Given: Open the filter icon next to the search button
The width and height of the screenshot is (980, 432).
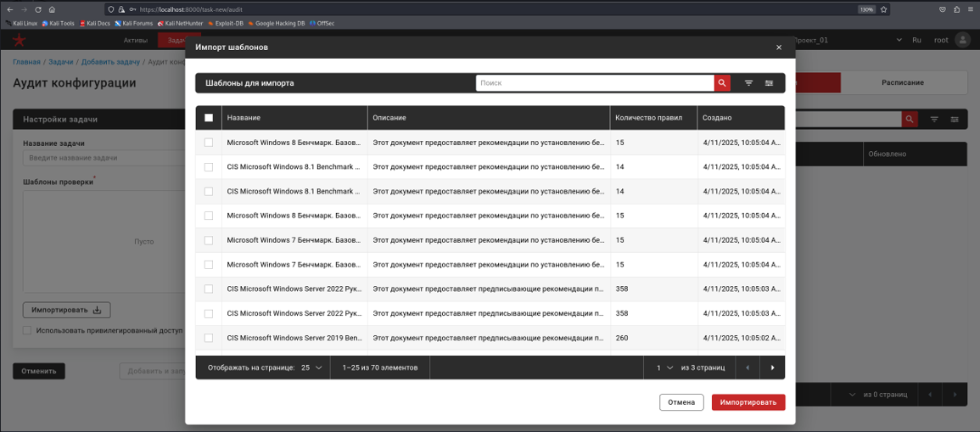Looking at the screenshot, I should [748, 83].
